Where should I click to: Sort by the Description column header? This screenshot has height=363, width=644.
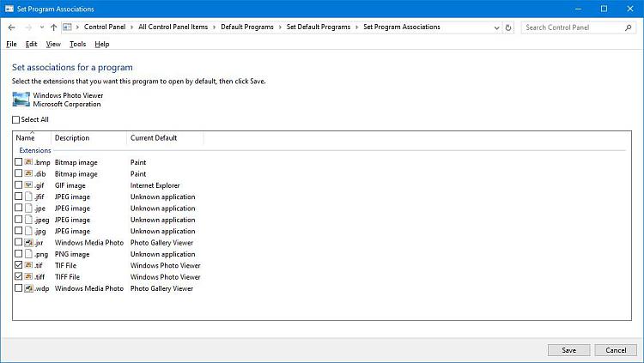click(89, 138)
